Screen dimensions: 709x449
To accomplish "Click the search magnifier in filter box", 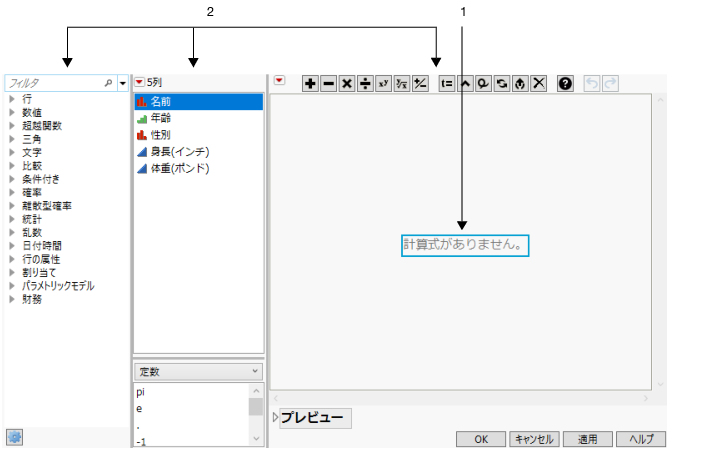I will click(x=108, y=83).
